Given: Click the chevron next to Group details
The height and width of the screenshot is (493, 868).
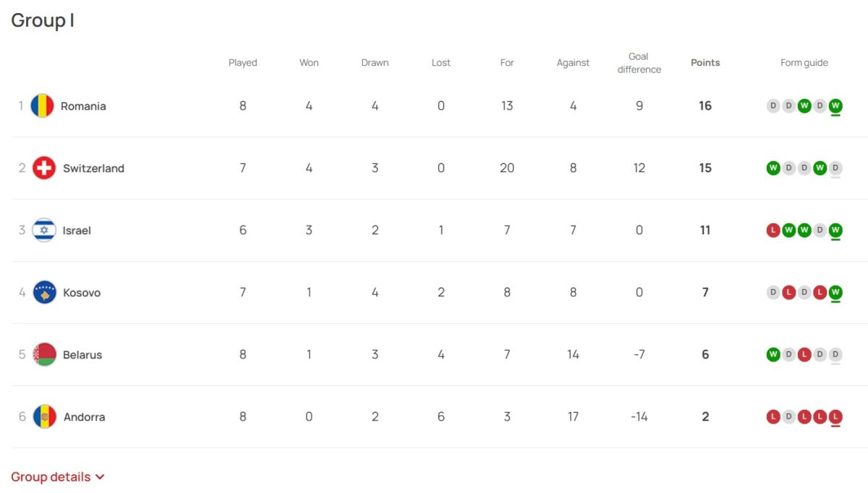Looking at the screenshot, I should coord(100,477).
